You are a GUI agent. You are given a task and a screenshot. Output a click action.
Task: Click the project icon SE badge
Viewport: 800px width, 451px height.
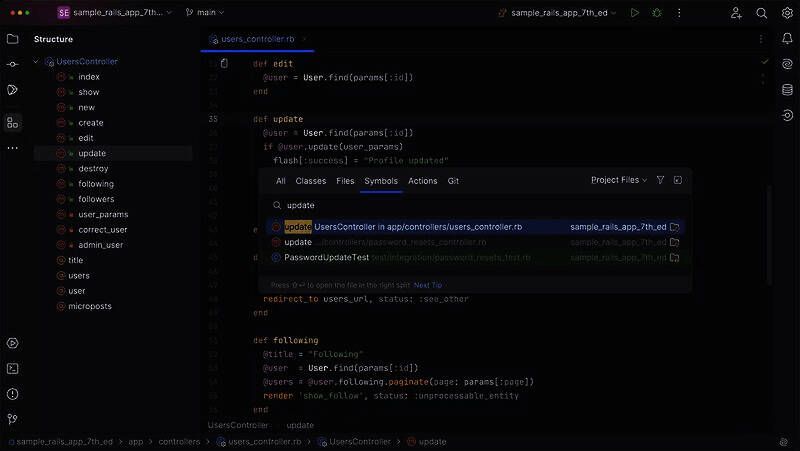pyautogui.click(x=64, y=13)
